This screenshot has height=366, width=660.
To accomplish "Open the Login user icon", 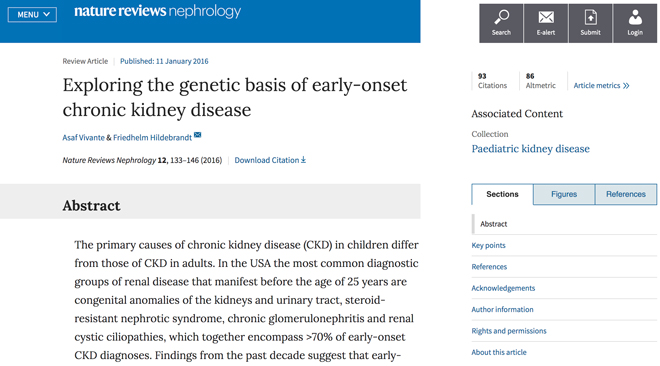I will (635, 17).
